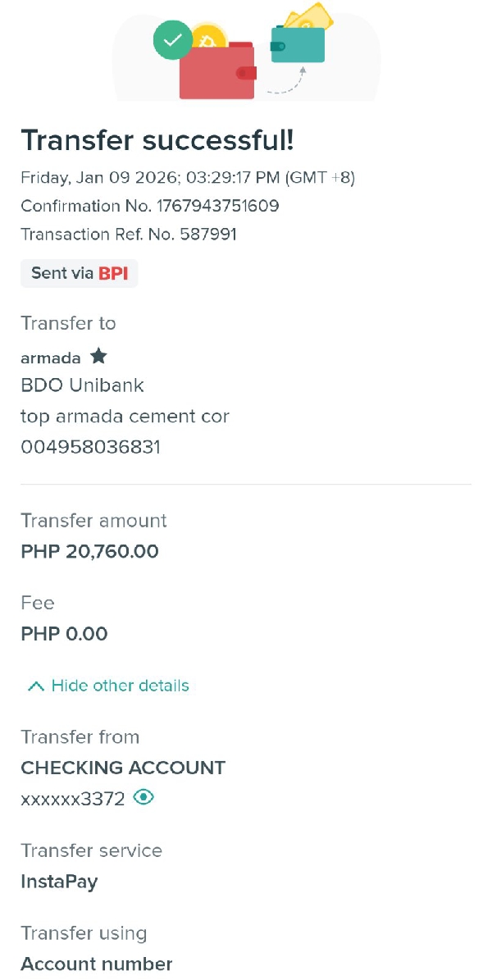Reveal the masked account number with the eye icon
Screen dimensions: 492x980
click(143, 797)
